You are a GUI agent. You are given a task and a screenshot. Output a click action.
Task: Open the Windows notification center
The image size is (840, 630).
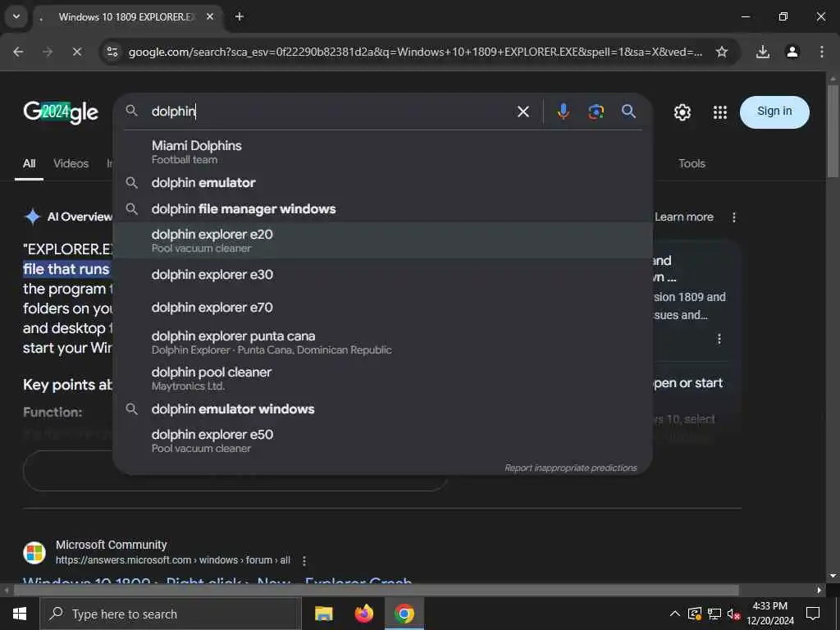pos(813,614)
